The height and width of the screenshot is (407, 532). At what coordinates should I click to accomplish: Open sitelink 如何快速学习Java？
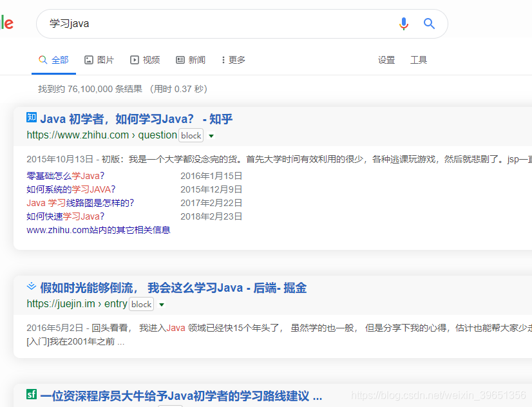(x=66, y=216)
